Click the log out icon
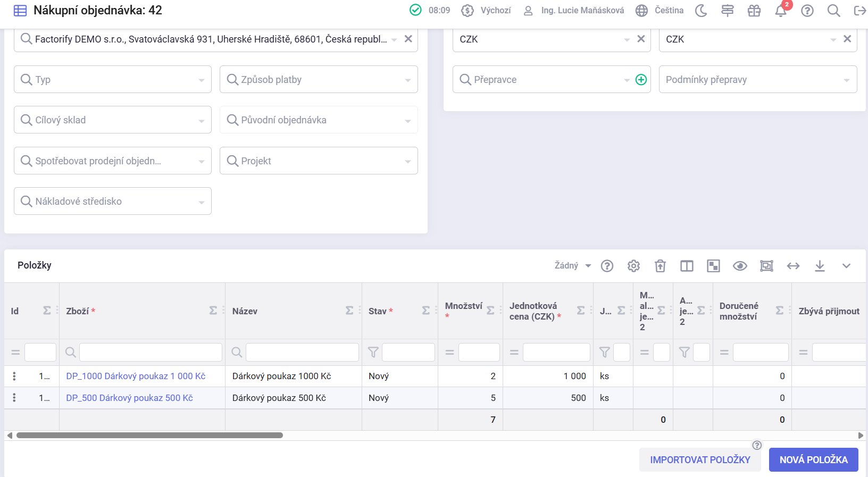 pos(859,11)
